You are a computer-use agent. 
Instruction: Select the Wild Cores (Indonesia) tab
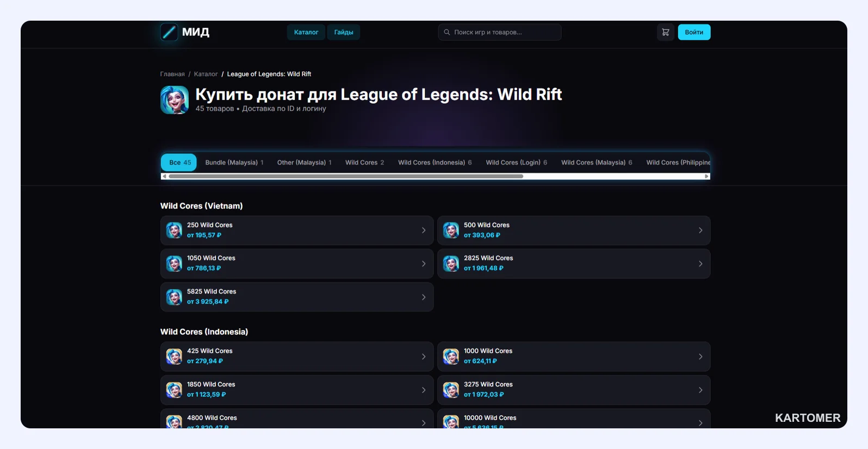[435, 163]
